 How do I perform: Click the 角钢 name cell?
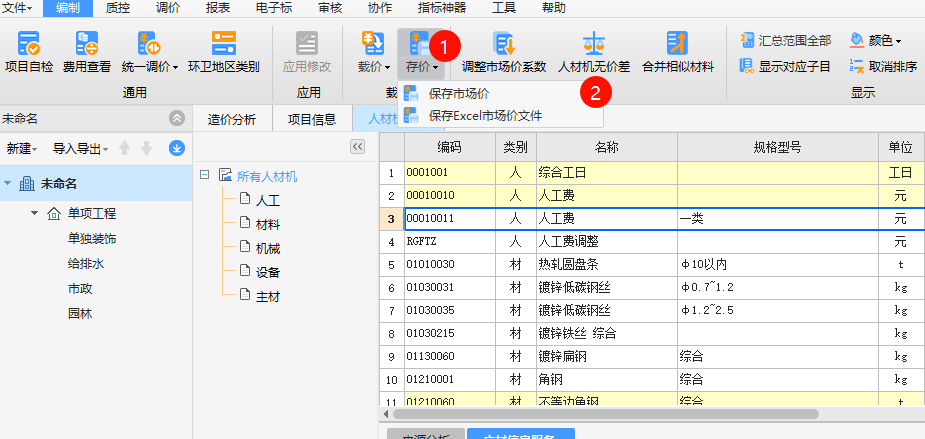[606, 379]
